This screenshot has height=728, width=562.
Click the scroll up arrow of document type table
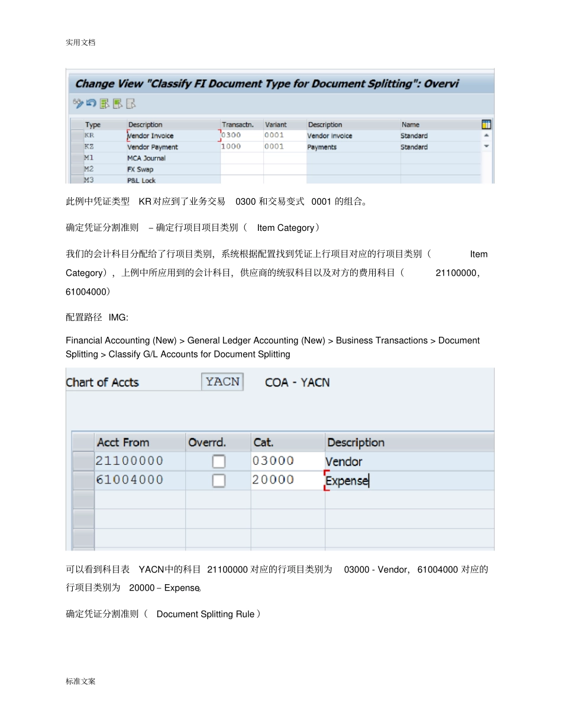pos(486,136)
